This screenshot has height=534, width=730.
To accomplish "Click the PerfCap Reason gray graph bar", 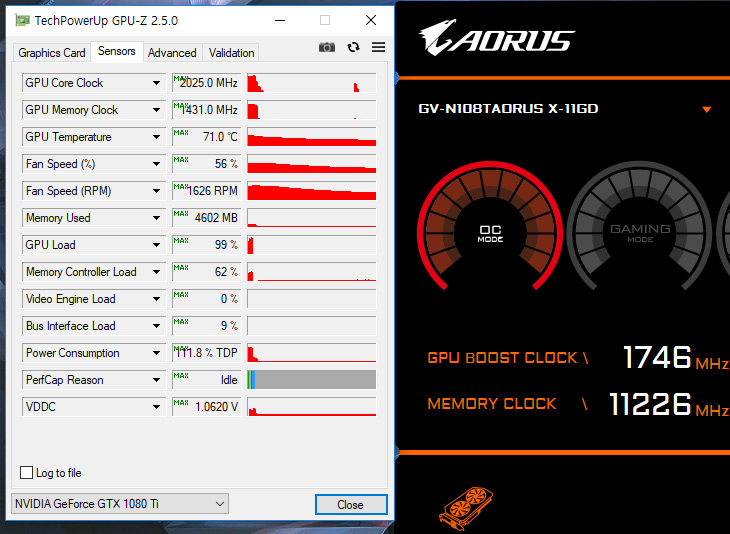I will tap(311, 380).
